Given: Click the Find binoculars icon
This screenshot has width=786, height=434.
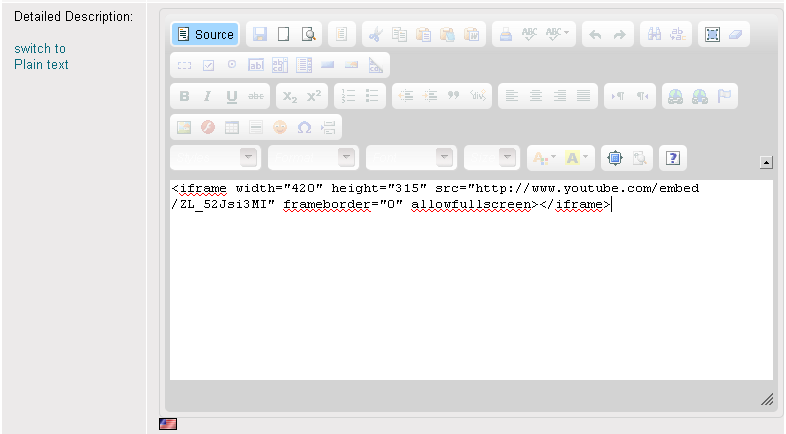Looking at the screenshot, I should [656, 34].
